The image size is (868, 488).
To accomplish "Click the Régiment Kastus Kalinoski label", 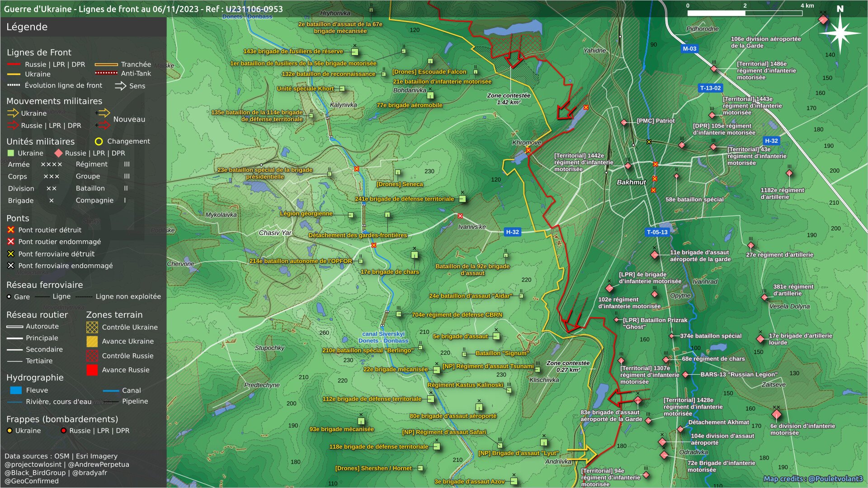I will 465,385.
